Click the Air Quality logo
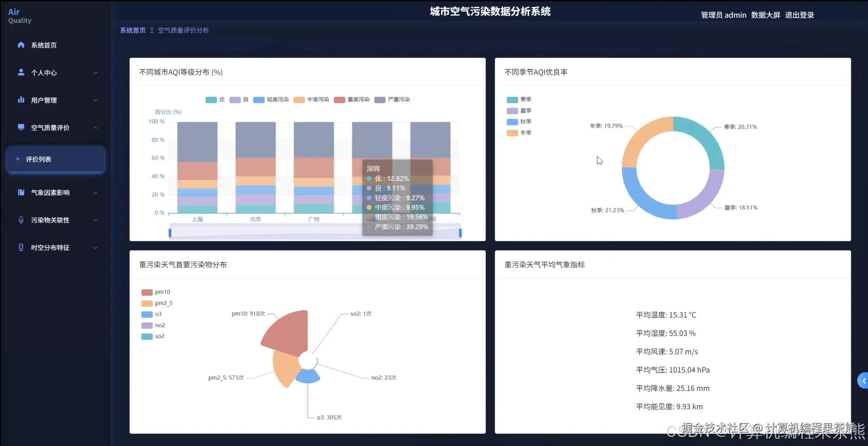Viewport: 868px width, 446px height. coord(19,16)
